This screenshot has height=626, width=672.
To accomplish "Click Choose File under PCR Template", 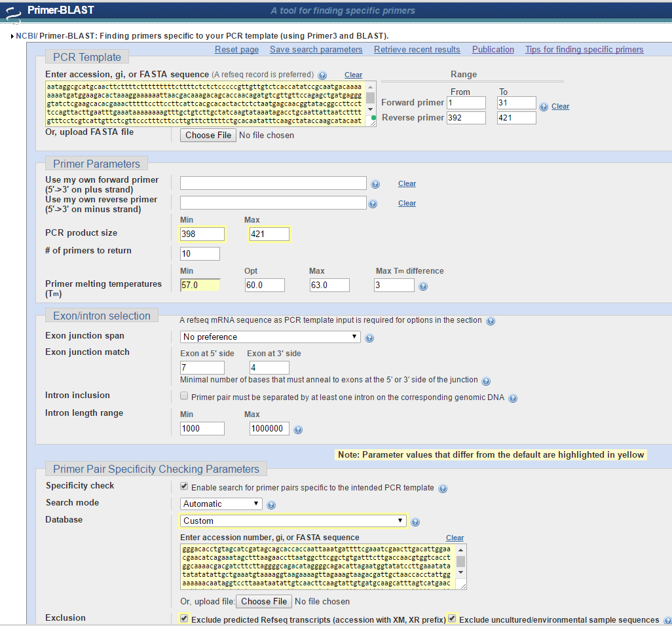I will pos(208,135).
